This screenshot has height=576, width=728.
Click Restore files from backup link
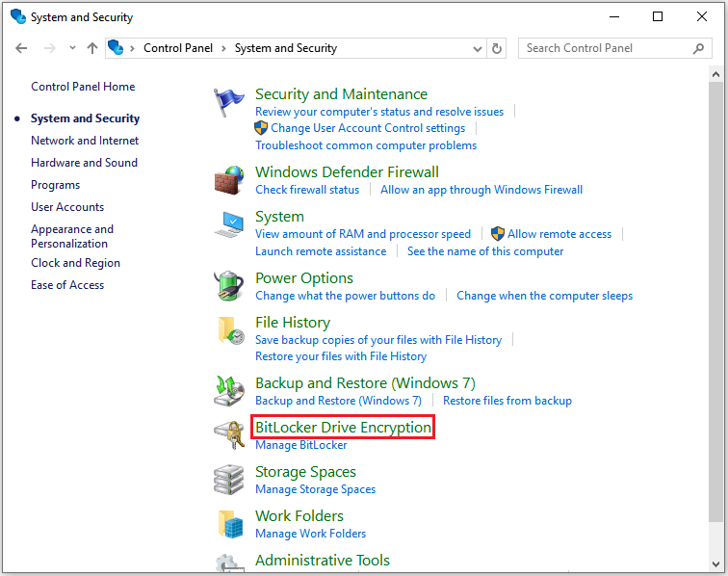[x=507, y=401]
